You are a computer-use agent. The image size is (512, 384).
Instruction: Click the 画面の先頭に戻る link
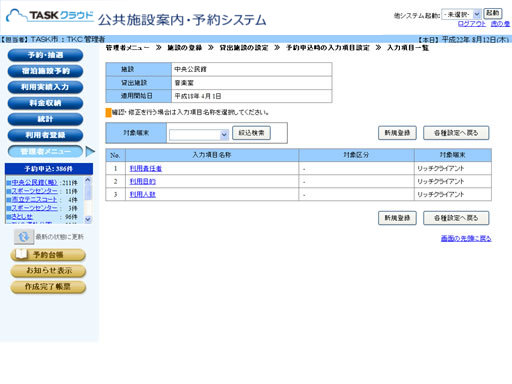[466, 239]
